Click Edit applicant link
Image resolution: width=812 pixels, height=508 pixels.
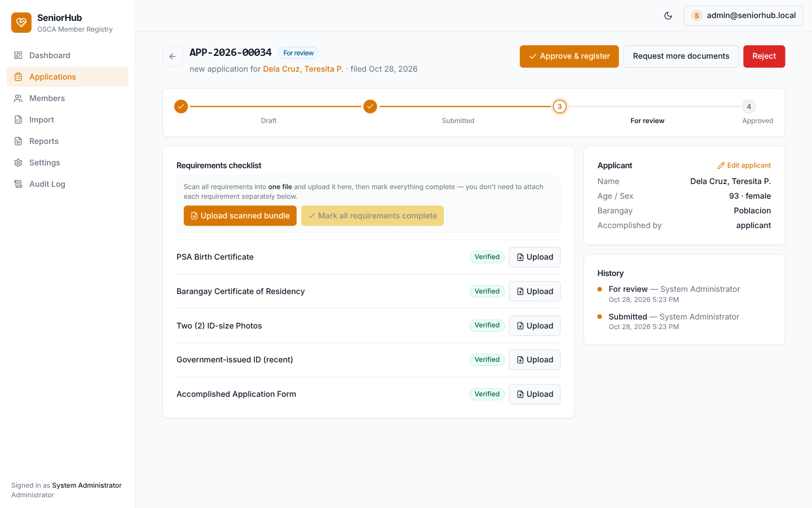tap(744, 165)
